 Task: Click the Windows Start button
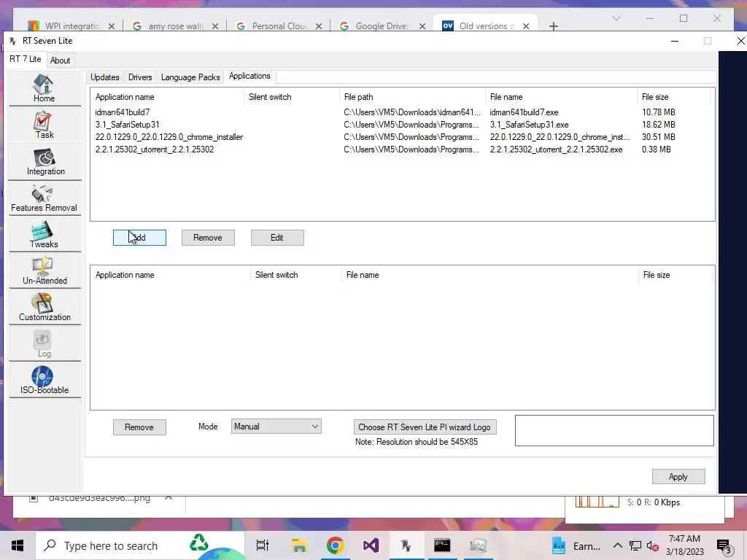[18, 545]
